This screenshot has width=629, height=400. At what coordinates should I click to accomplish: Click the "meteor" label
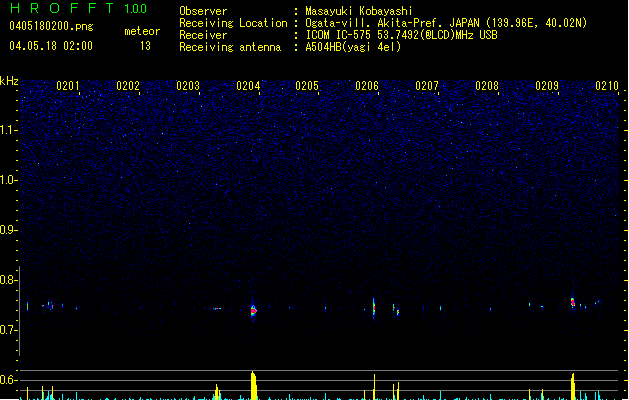[x=142, y=31]
